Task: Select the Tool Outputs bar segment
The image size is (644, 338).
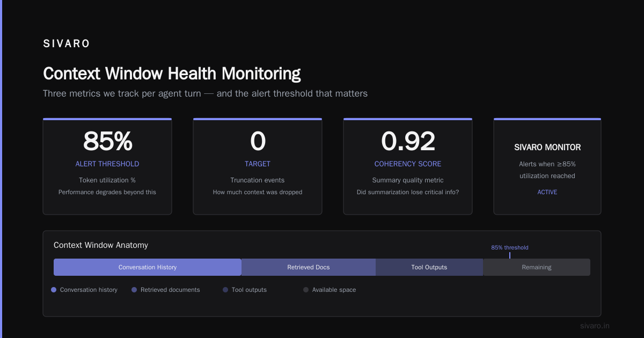Action: point(429,267)
